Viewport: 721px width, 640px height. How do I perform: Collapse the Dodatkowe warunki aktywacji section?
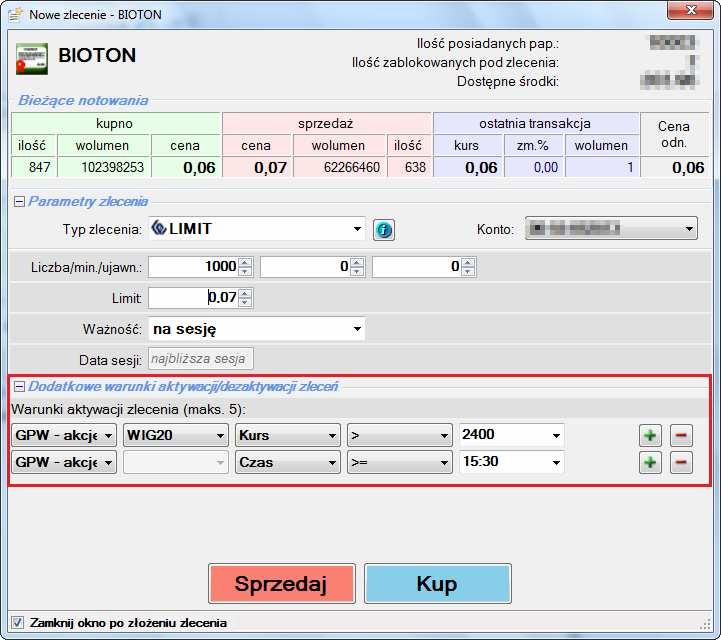19,387
